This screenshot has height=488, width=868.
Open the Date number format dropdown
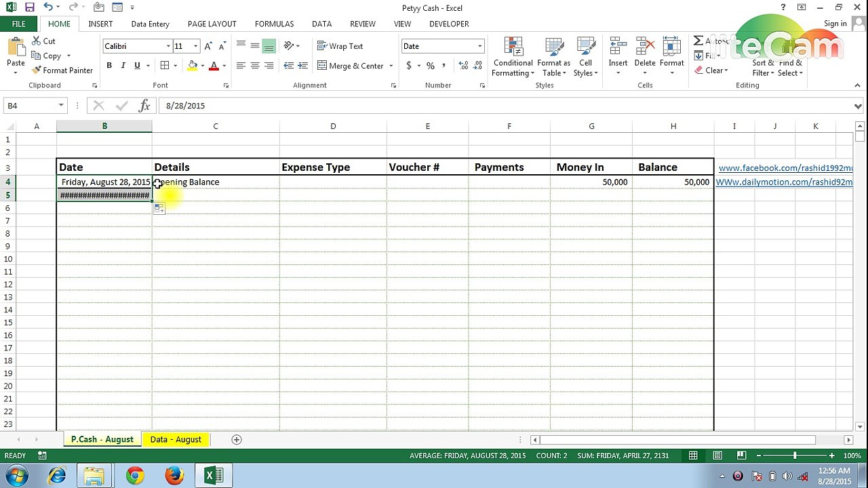click(479, 46)
